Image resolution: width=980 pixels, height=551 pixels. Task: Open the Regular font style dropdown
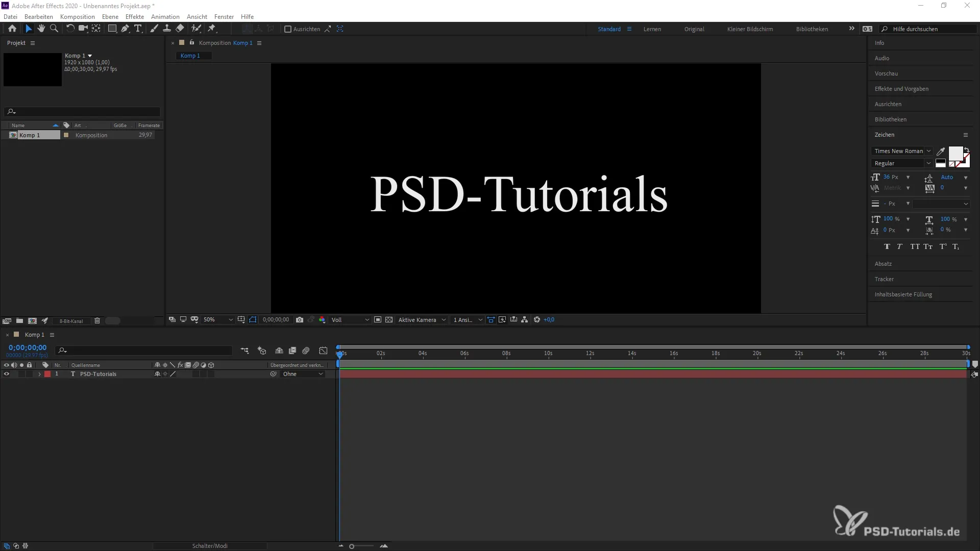901,163
